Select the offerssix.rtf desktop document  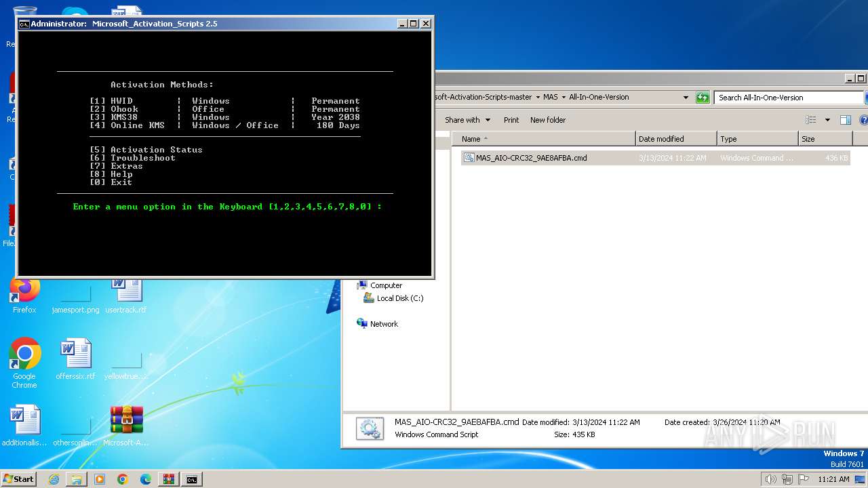coord(75,359)
